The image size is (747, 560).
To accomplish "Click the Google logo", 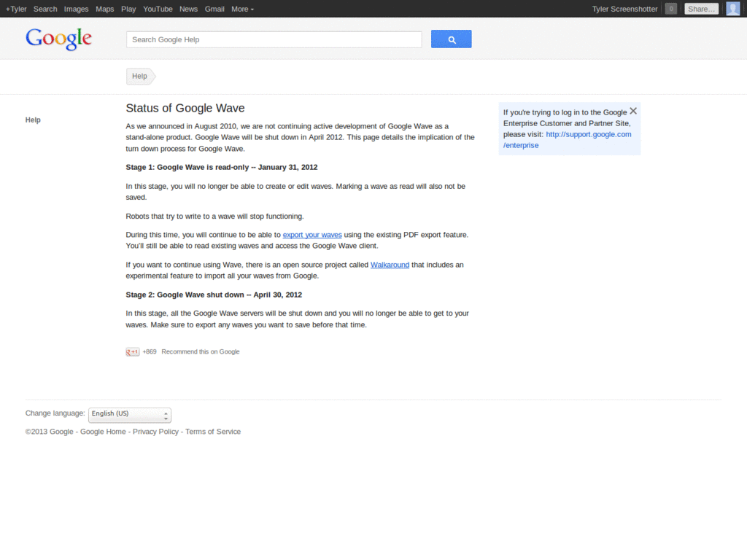I will [x=58, y=39].
